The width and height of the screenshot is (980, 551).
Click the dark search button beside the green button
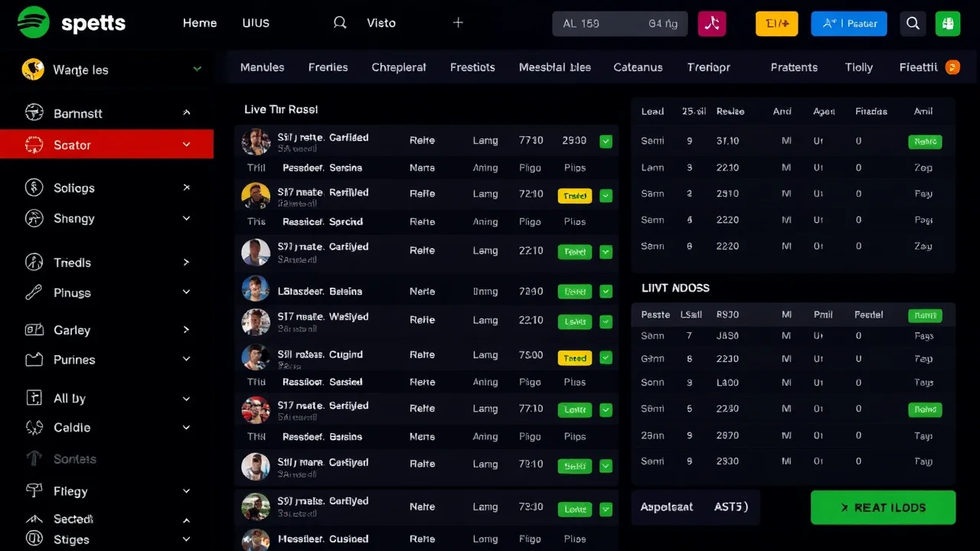(913, 24)
